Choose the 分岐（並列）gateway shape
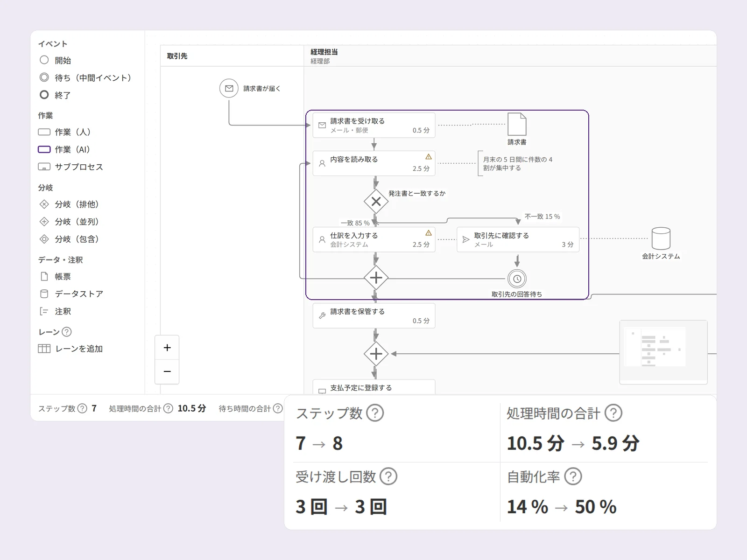Screen dimensions: 747x560 (x=69, y=222)
